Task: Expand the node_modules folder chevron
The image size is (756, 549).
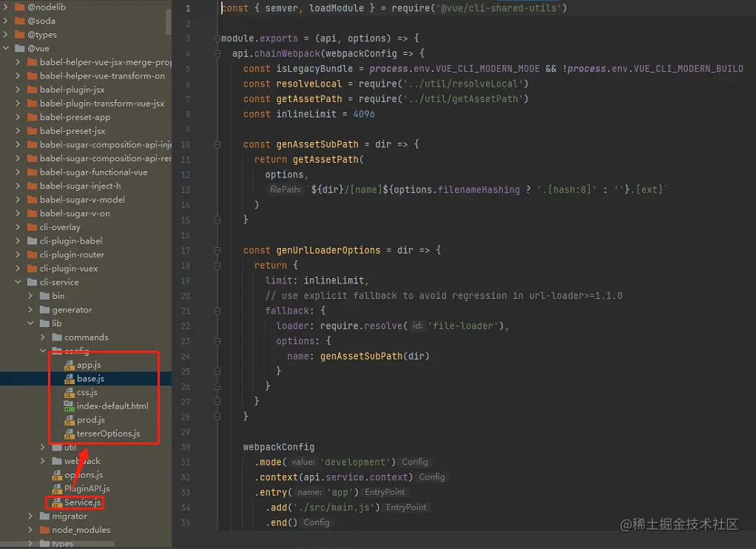Action: 30,530
